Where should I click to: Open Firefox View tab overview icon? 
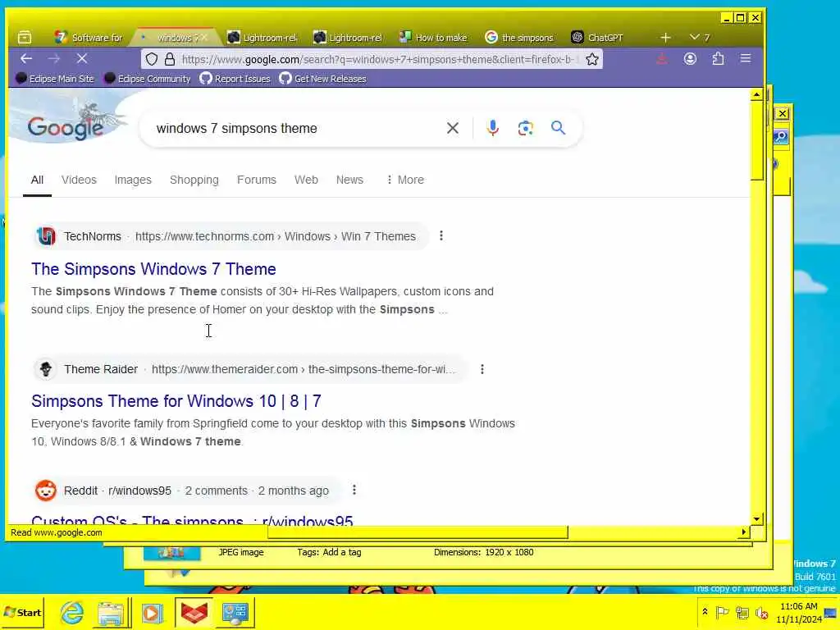(25, 38)
